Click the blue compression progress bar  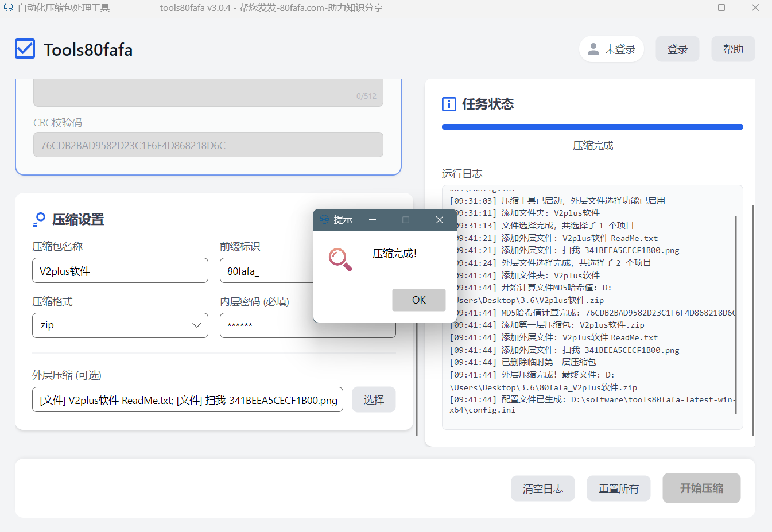592,127
